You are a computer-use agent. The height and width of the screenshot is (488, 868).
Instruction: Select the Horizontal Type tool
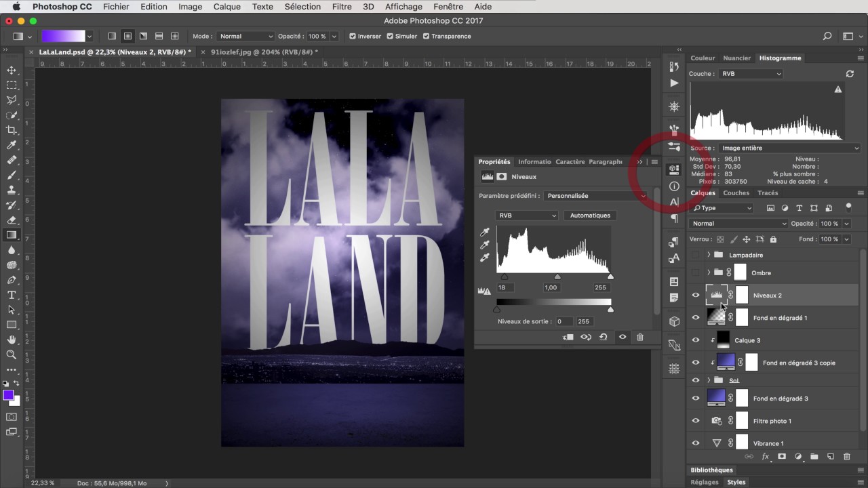pos(12,295)
